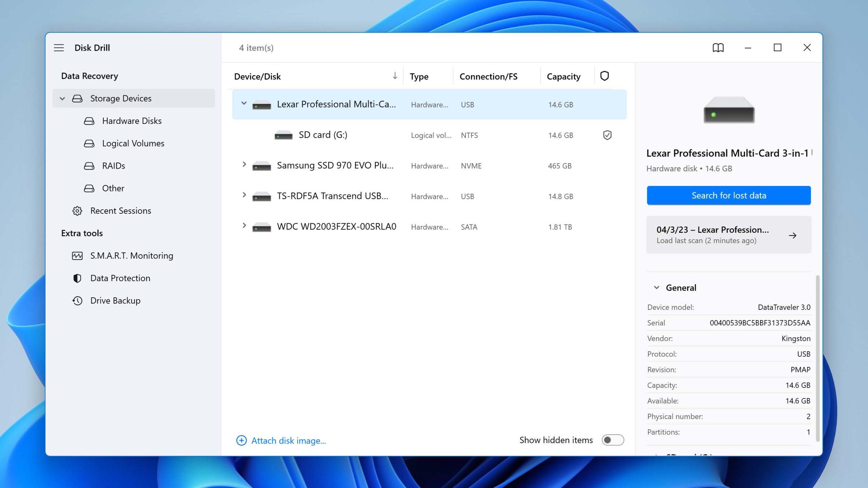868x488 pixels.
Task: Click the NTFS file system cell
Action: pyautogui.click(x=469, y=135)
